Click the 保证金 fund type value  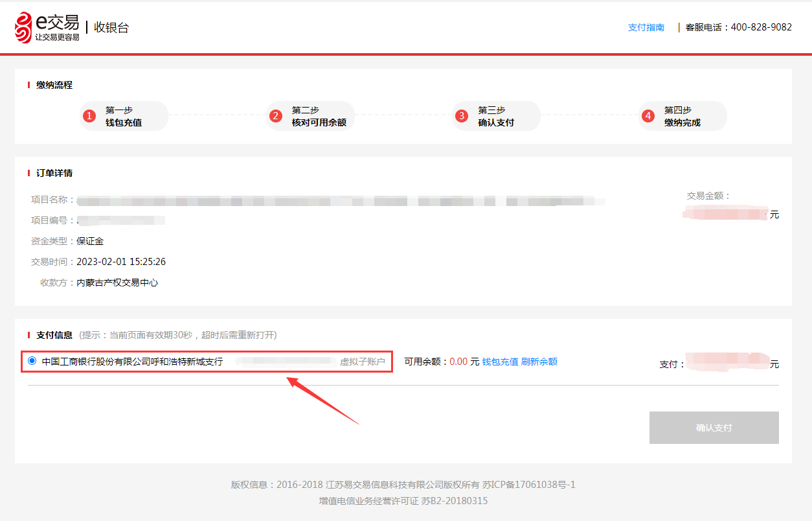90,241
